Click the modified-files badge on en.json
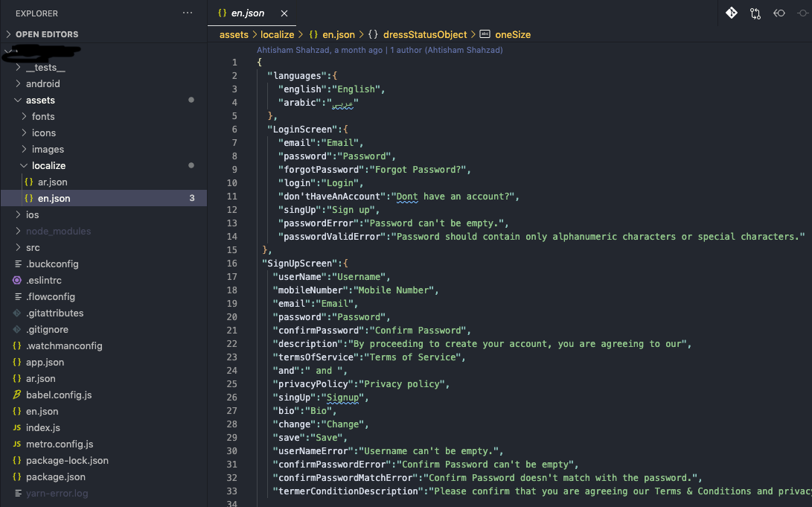The width and height of the screenshot is (812, 507). tap(192, 198)
